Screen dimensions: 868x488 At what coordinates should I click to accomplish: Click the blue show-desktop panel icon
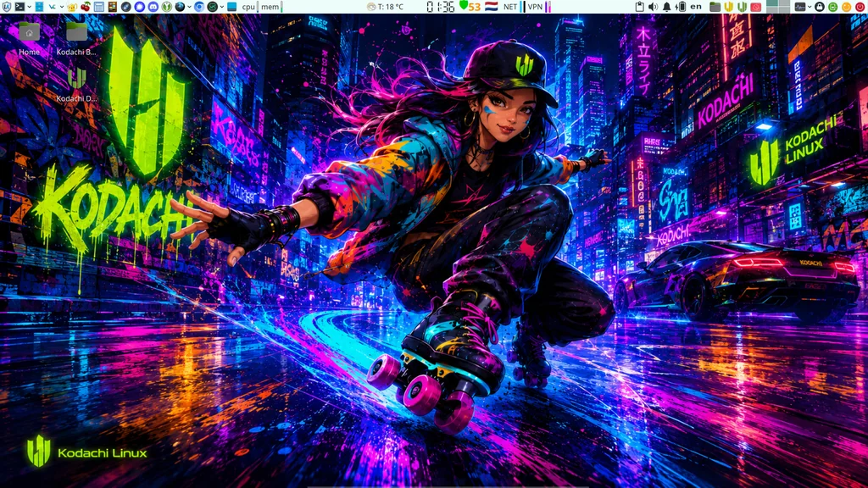point(232,7)
